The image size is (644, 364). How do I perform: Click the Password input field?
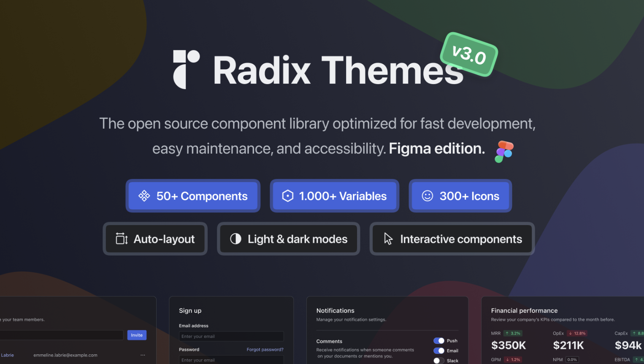point(231,360)
